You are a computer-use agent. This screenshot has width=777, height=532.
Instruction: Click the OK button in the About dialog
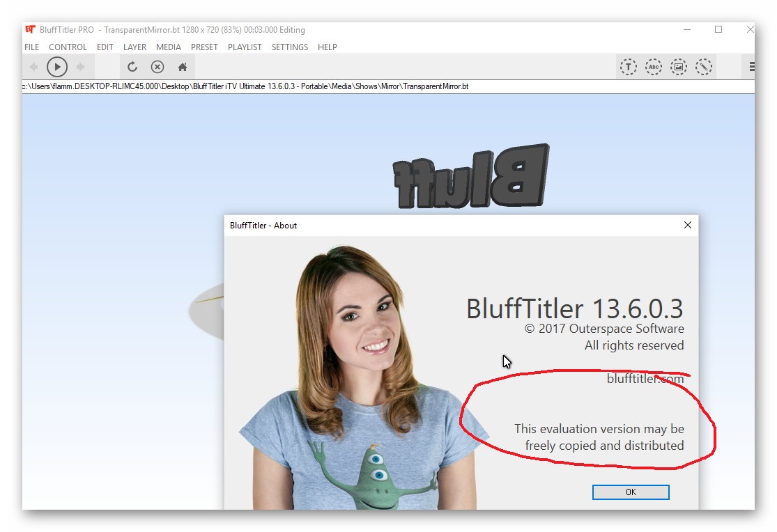631,492
